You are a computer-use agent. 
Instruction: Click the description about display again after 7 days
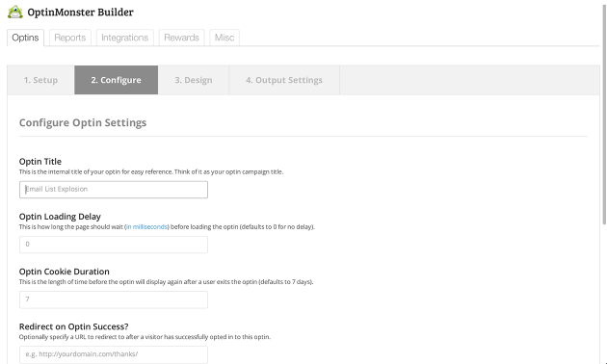point(166,282)
